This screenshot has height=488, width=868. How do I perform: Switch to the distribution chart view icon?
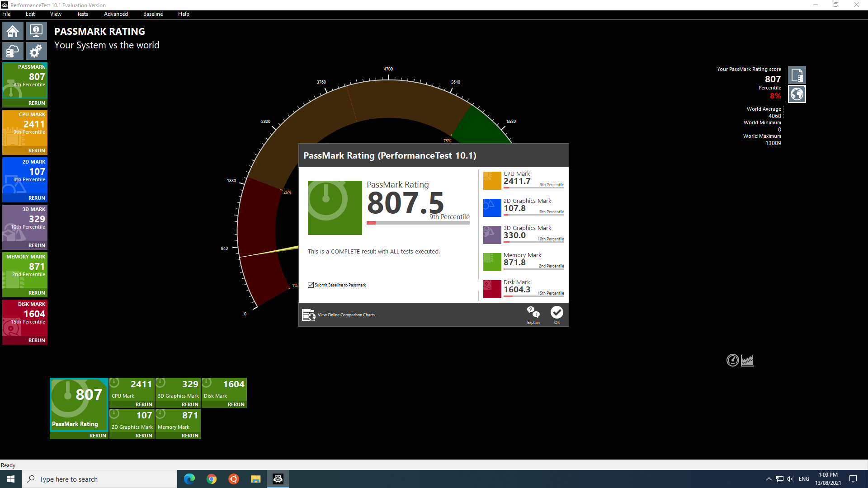(747, 360)
